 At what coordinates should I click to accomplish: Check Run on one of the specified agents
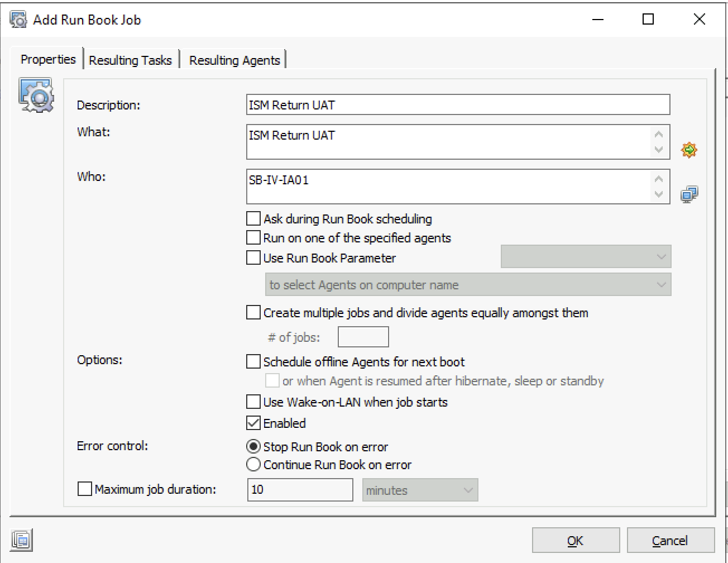tap(253, 238)
